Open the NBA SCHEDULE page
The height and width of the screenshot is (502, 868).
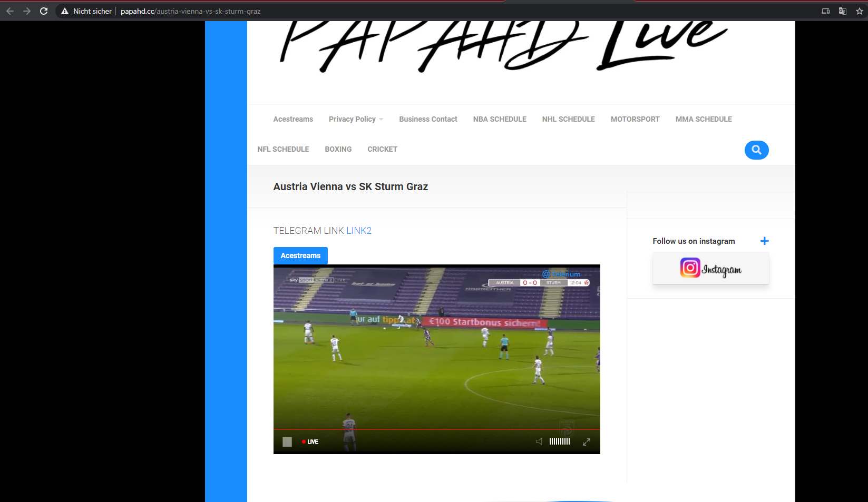tap(500, 119)
